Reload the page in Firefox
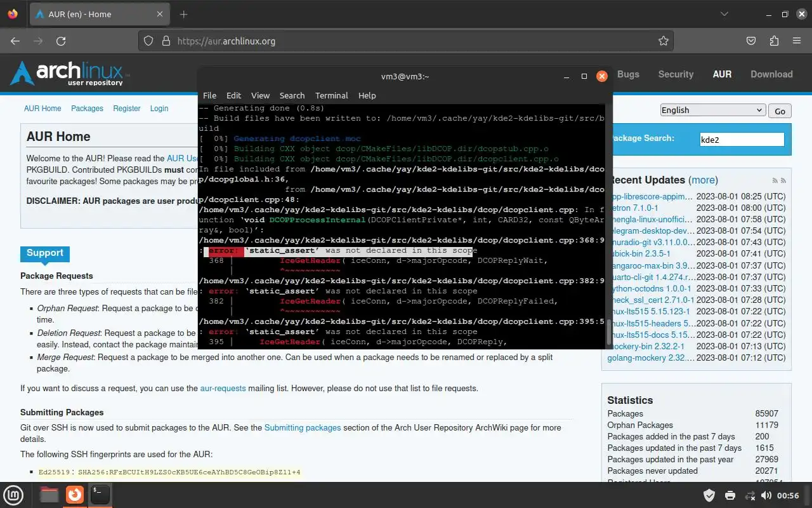 pos(61,41)
